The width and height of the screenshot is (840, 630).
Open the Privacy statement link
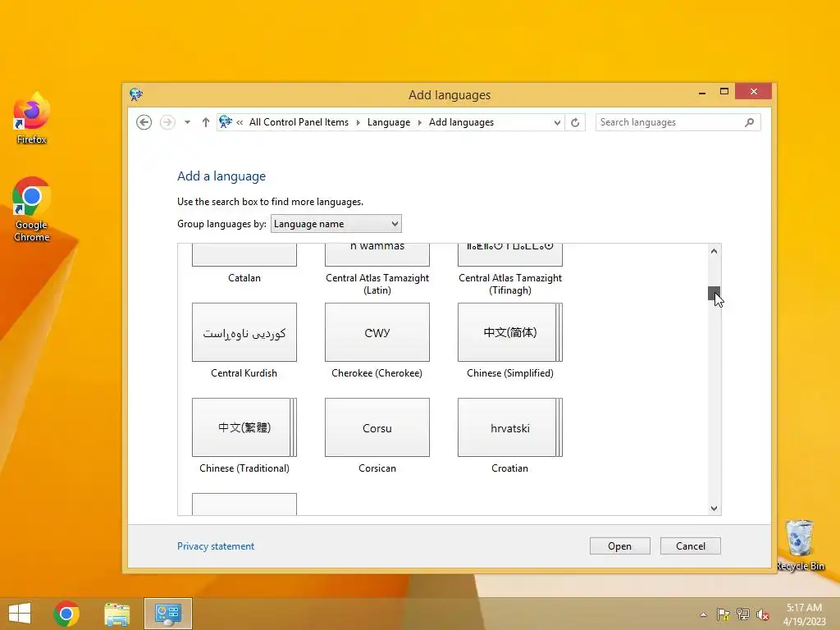click(x=216, y=546)
